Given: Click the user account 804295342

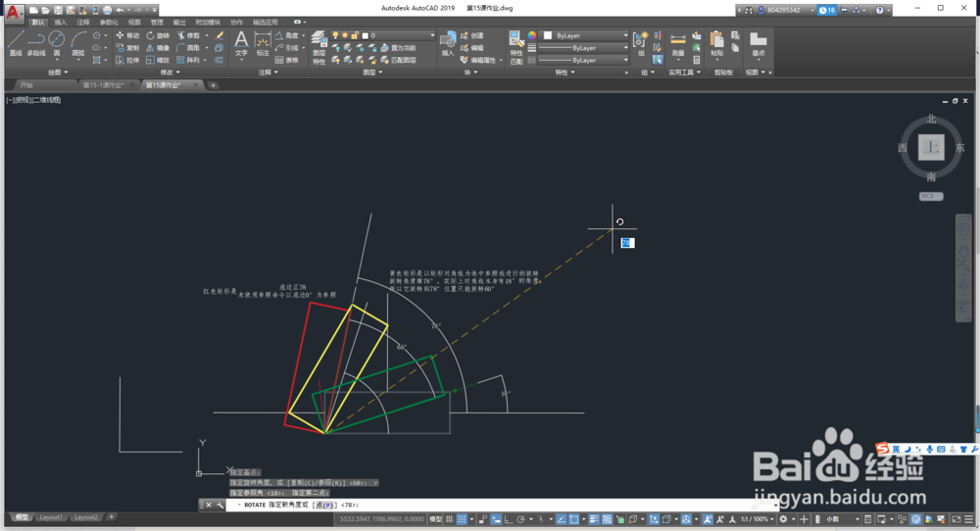Looking at the screenshot, I should click(x=783, y=10).
